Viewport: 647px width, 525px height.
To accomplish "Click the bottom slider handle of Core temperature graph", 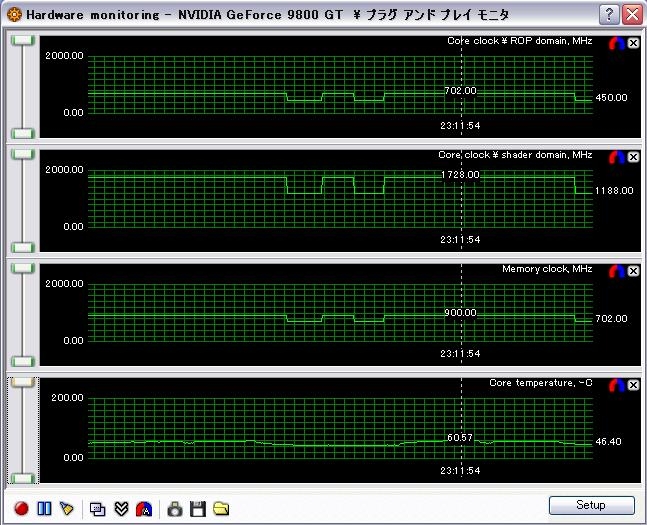I will point(23,478).
